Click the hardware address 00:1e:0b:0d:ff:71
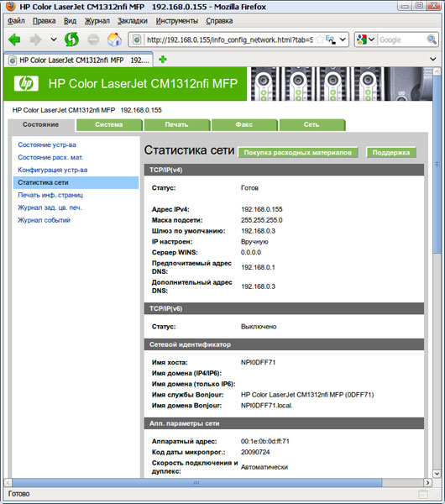The height and width of the screenshot is (504, 445). click(265, 441)
